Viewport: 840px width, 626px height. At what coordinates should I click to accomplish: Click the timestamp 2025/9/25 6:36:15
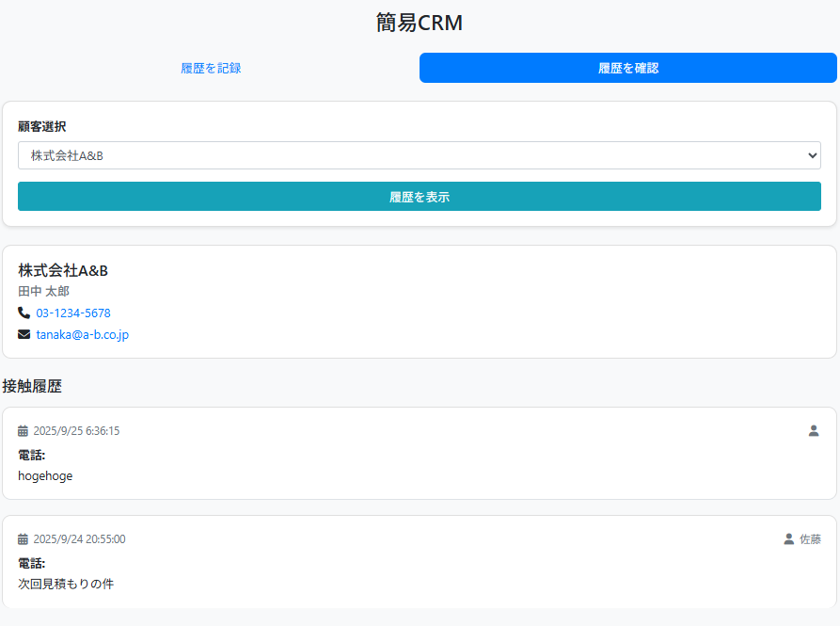click(76, 431)
